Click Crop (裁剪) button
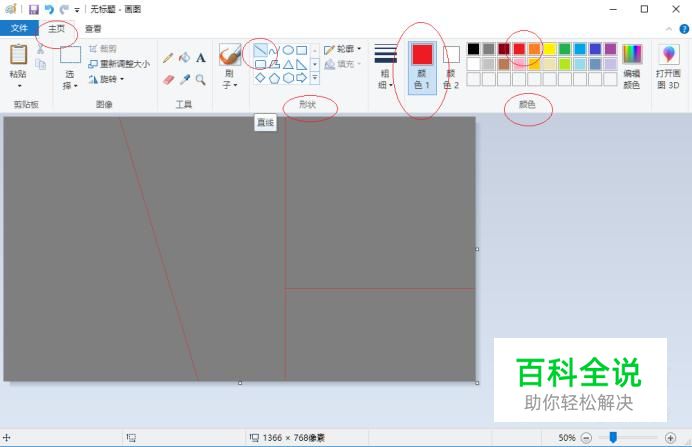The image size is (692, 447). (102, 49)
